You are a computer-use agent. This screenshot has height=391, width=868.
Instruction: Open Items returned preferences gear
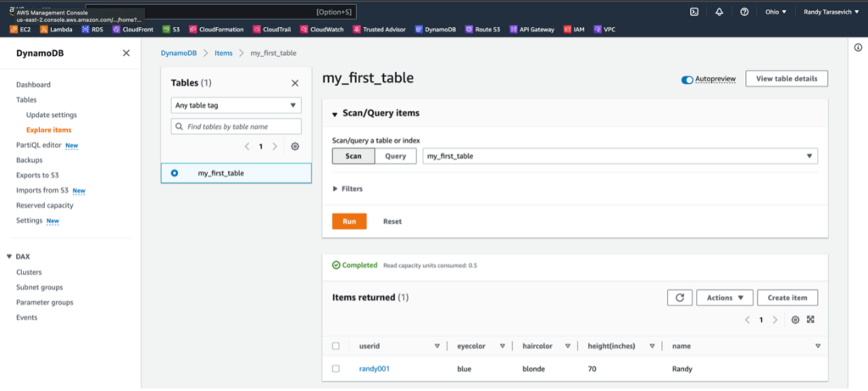coord(795,320)
